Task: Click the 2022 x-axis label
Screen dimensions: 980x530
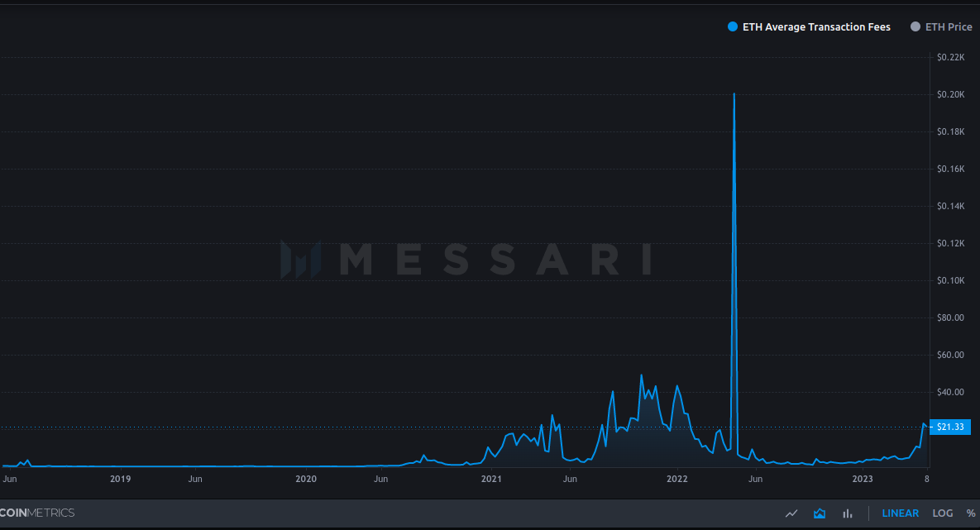Action: tap(676, 479)
